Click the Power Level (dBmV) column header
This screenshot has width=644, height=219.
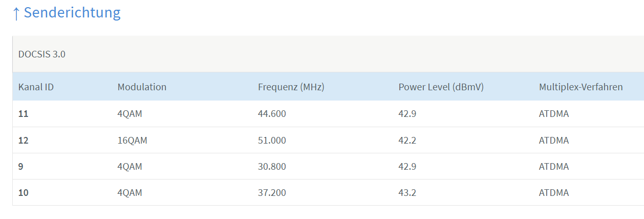(x=441, y=87)
